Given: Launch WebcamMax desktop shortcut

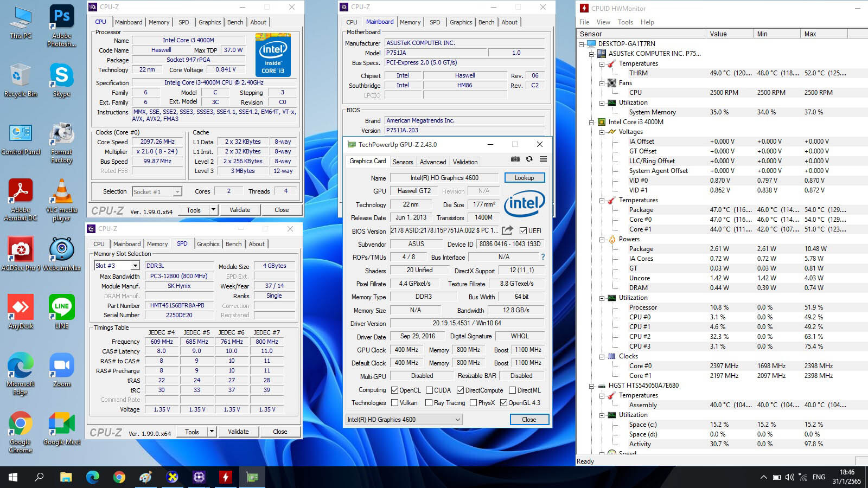Looking at the screenshot, I should [61, 254].
